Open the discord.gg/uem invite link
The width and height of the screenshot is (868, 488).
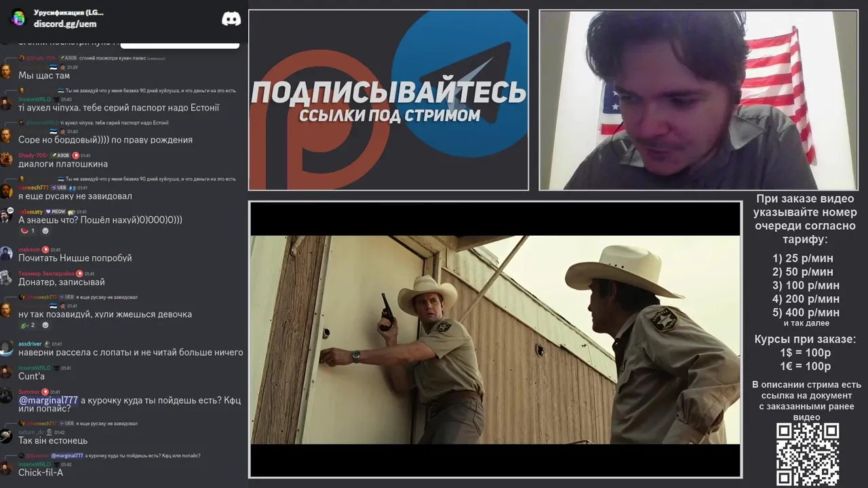point(65,24)
